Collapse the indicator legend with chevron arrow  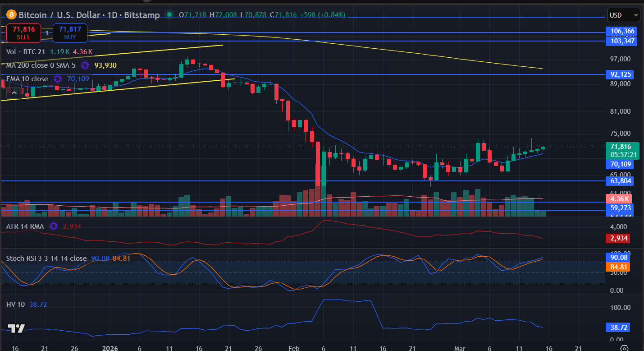click(x=14, y=92)
